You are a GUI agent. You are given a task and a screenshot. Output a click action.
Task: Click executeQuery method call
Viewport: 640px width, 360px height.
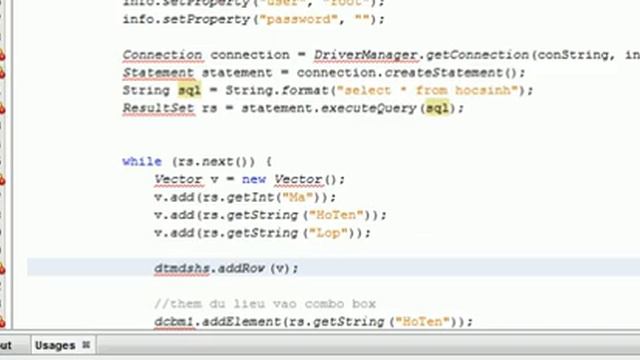(368, 109)
